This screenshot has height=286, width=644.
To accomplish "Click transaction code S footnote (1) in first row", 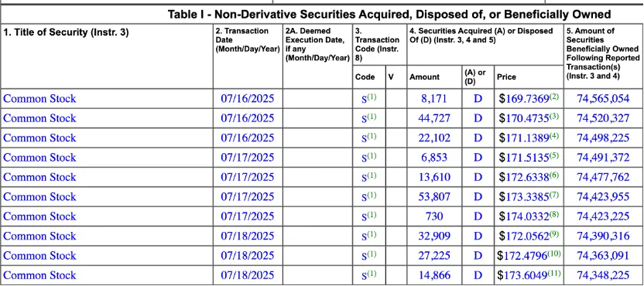I will click(372, 97).
